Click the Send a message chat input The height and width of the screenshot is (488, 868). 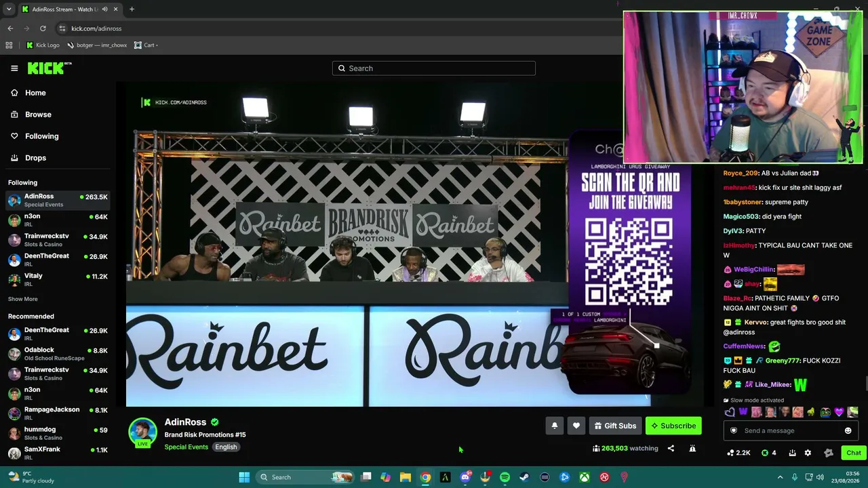[x=790, y=430]
